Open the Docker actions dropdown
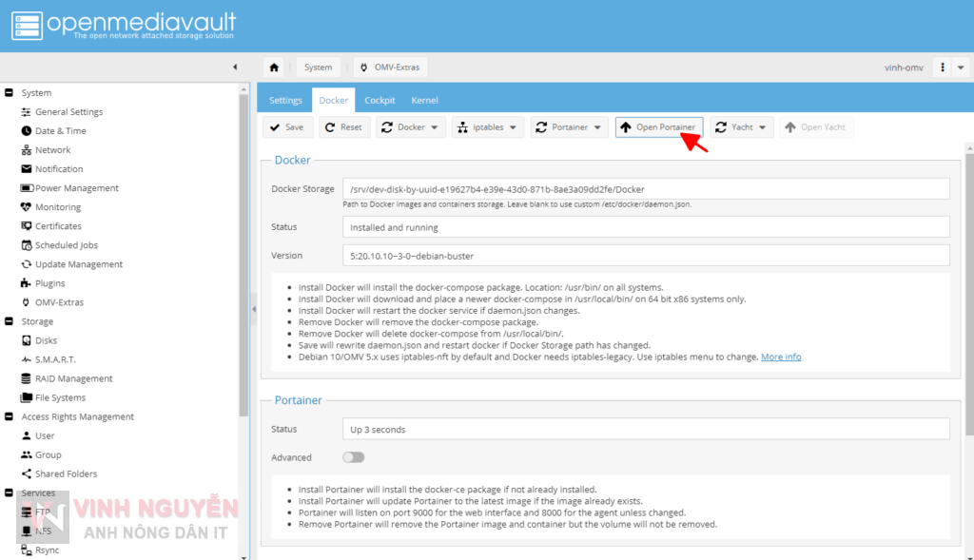This screenshot has width=974, height=560. tap(410, 126)
